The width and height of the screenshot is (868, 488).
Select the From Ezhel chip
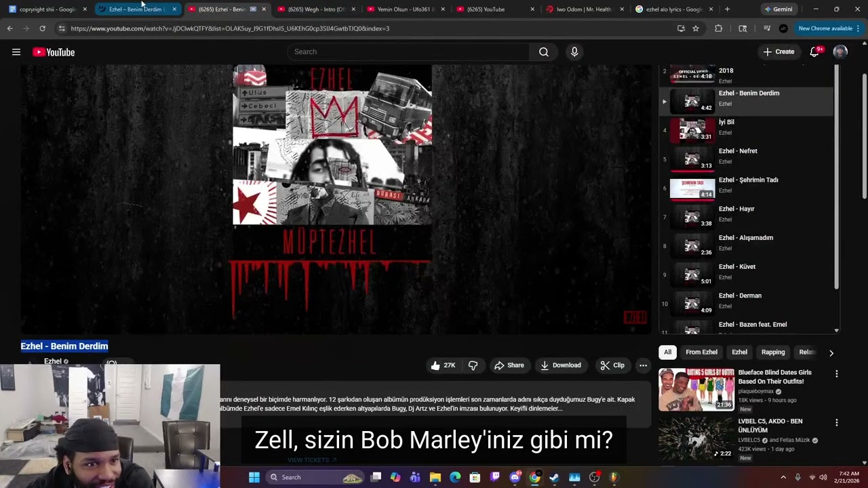tap(701, 352)
